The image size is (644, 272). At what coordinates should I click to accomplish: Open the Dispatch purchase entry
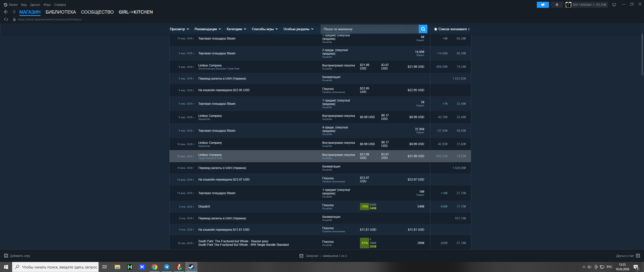click(x=204, y=206)
